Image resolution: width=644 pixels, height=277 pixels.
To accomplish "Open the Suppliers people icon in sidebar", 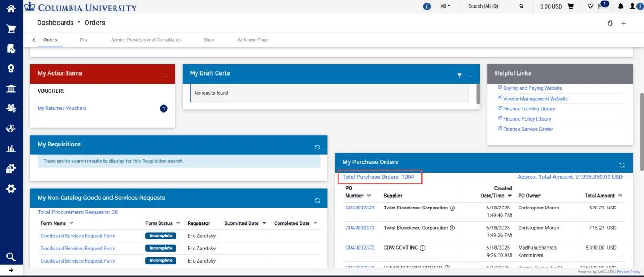I will (x=11, y=108).
